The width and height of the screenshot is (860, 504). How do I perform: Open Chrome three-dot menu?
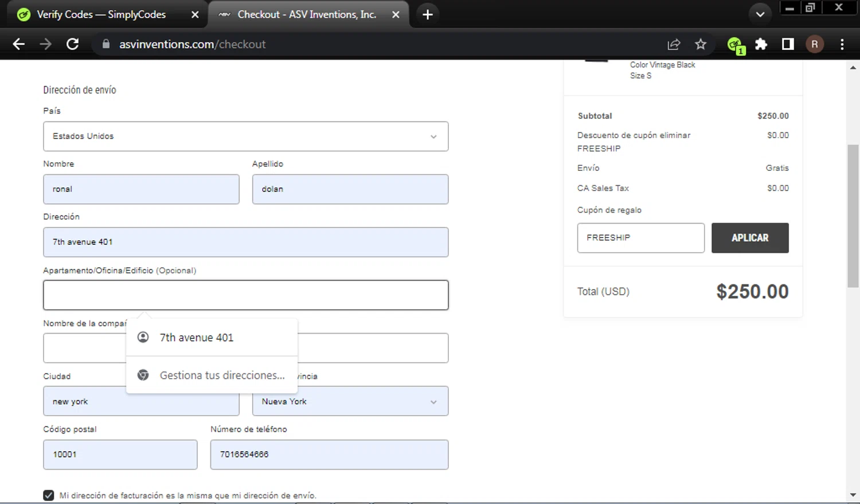[842, 44]
